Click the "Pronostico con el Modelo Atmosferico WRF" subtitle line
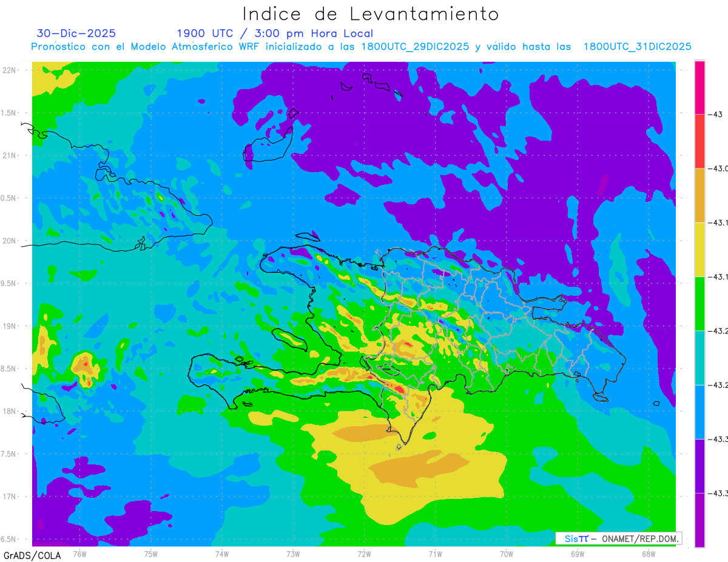The width and height of the screenshot is (728, 562). point(361,47)
